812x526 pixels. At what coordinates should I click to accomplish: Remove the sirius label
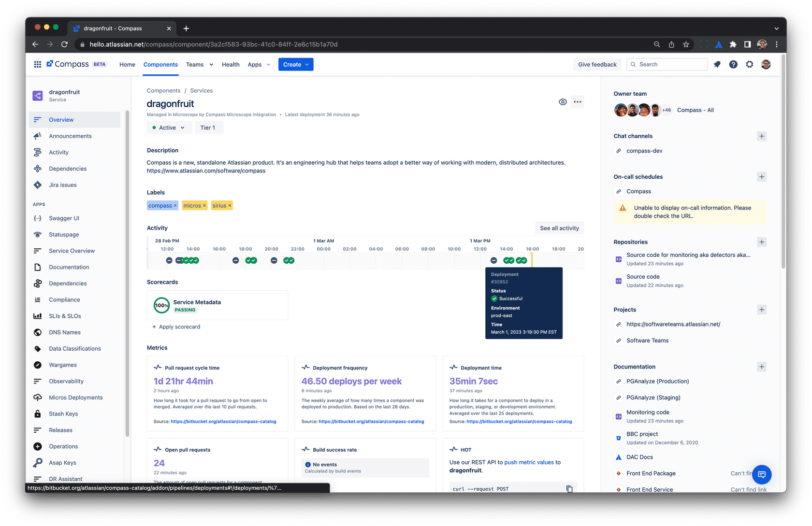click(230, 206)
